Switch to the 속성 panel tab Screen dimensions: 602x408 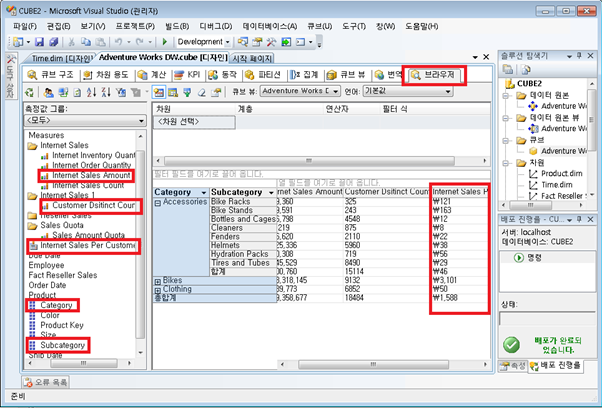coord(513,366)
